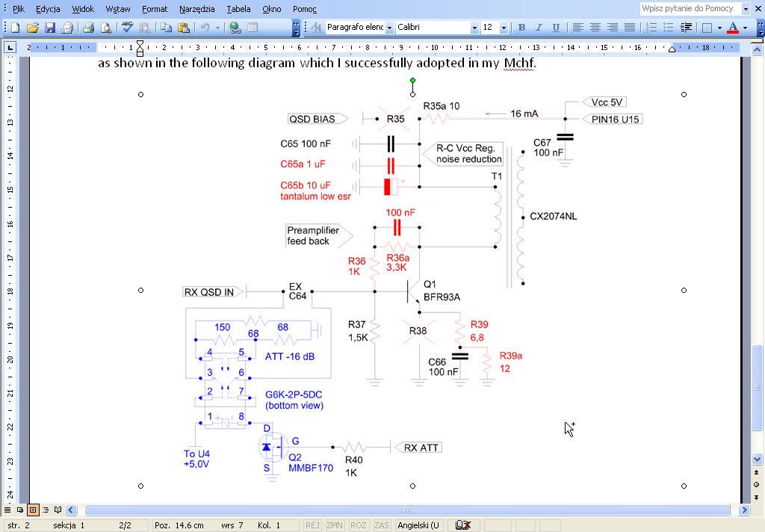Center-align text with the toolbar icon

[595, 28]
